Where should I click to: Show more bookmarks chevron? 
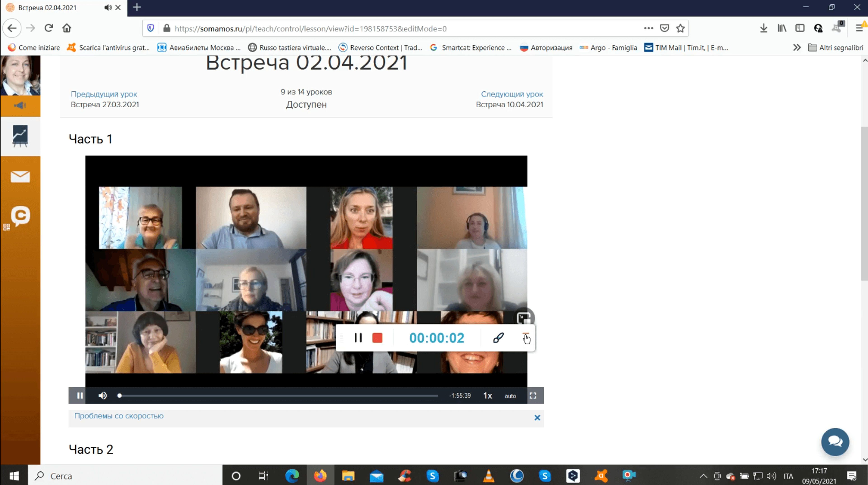click(797, 47)
